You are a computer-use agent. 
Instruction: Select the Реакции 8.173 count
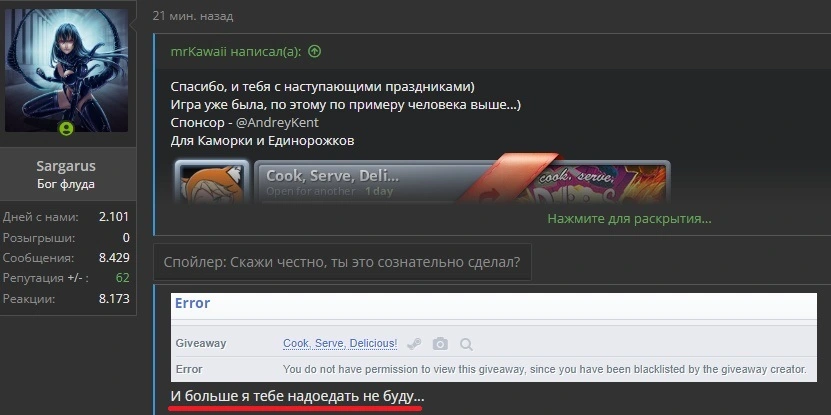[x=114, y=299]
